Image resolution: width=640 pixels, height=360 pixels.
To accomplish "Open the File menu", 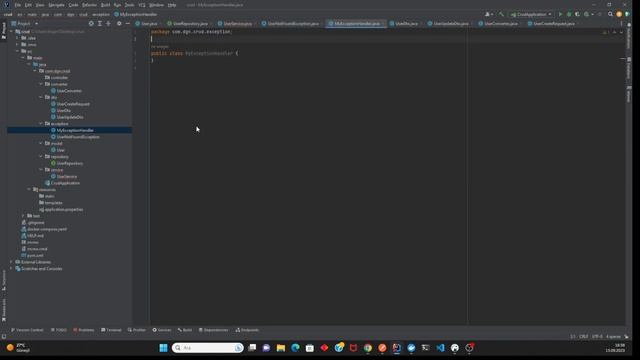I will (x=18, y=5).
